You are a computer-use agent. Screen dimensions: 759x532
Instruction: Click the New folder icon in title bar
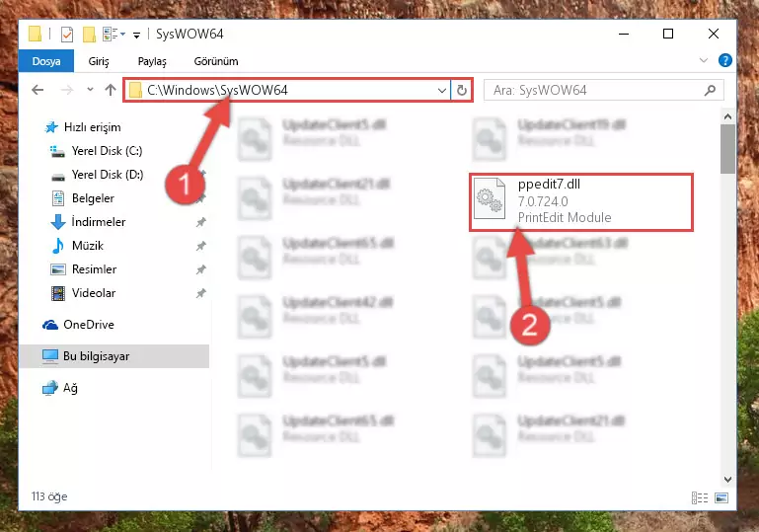[89, 35]
